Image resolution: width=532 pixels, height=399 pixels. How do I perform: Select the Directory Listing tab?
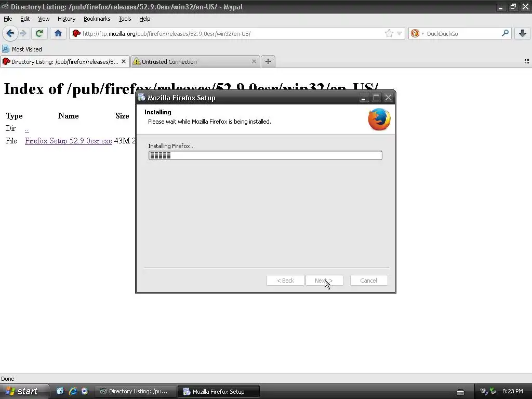[65, 61]
